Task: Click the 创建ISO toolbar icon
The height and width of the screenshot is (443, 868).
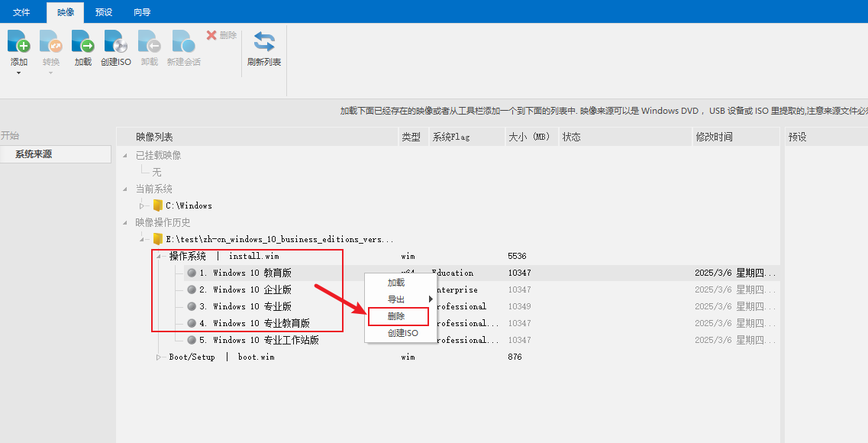Action: click(116, 41)
